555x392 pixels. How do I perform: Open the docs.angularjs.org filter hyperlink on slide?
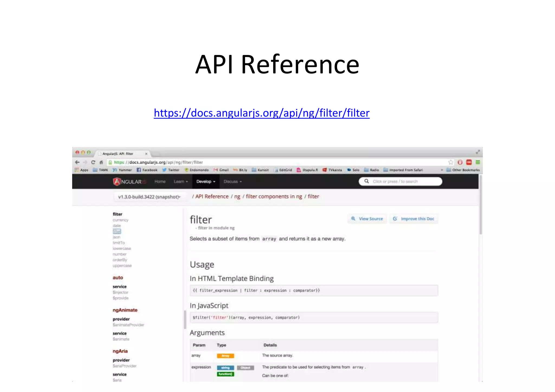[262, 113]
